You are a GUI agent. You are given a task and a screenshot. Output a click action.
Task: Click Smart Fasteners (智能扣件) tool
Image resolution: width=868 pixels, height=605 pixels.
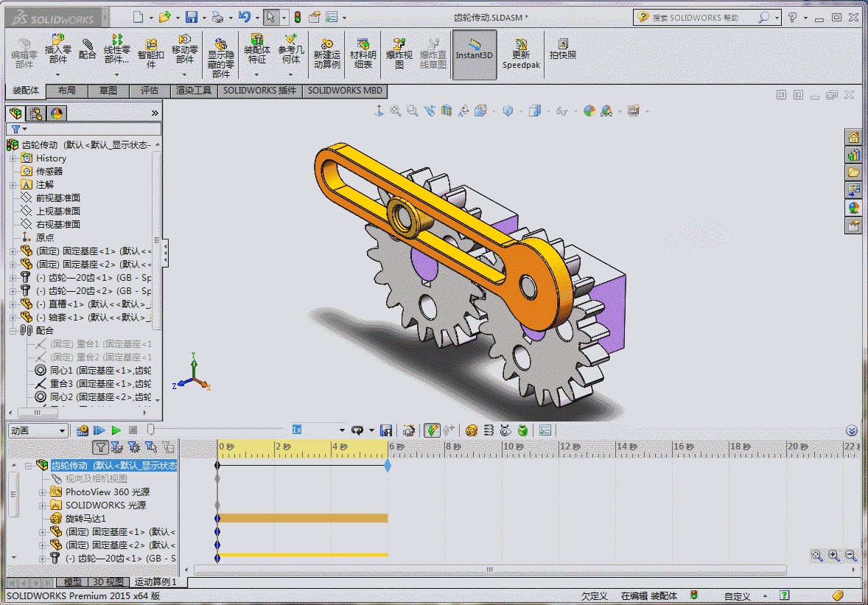[150, 52]
